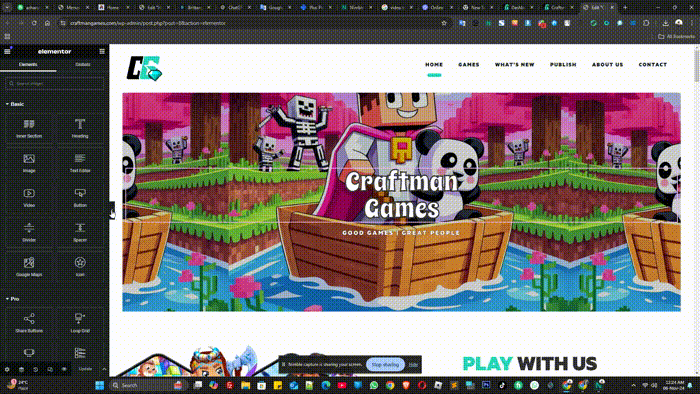The image size is (700, 394).
Task: Pick the Image widget
Action: click(29, 163)
